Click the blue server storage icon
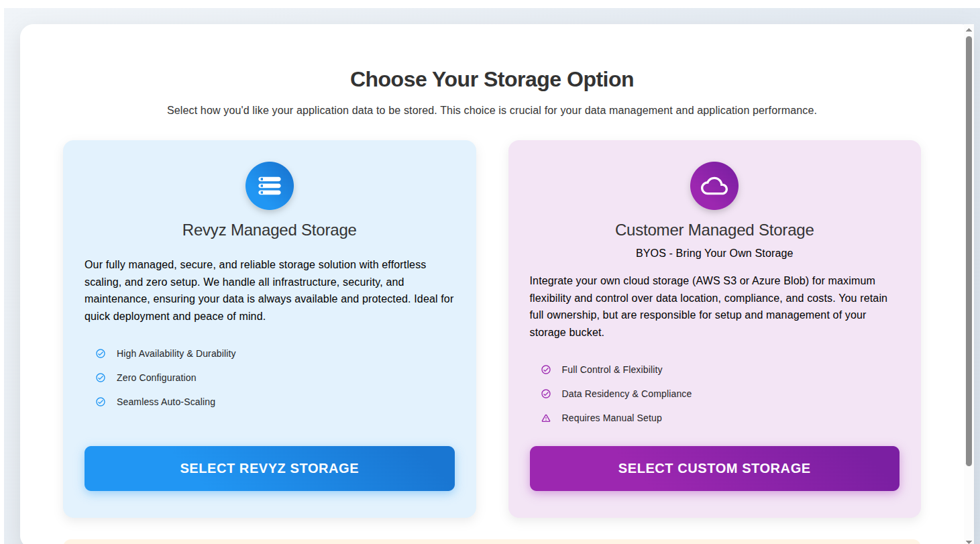This screenshot has width=980, height=544. point(269,186)
